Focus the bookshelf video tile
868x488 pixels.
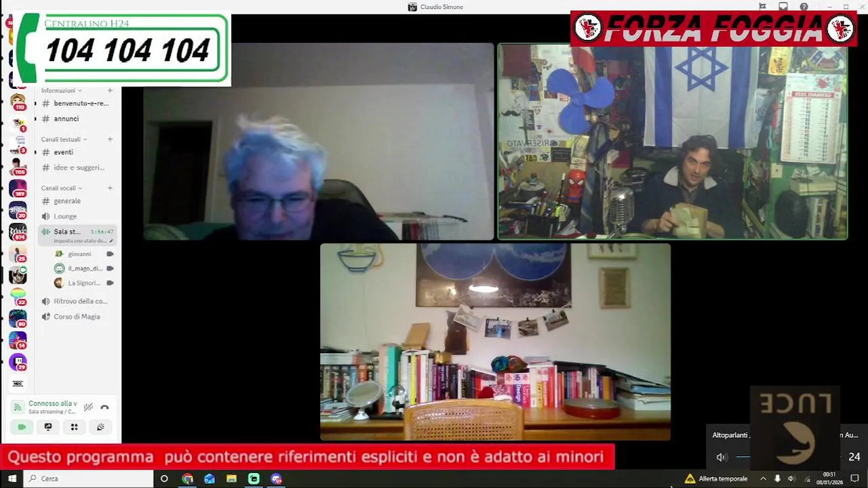pyautogui.click(x=495, y=342)
